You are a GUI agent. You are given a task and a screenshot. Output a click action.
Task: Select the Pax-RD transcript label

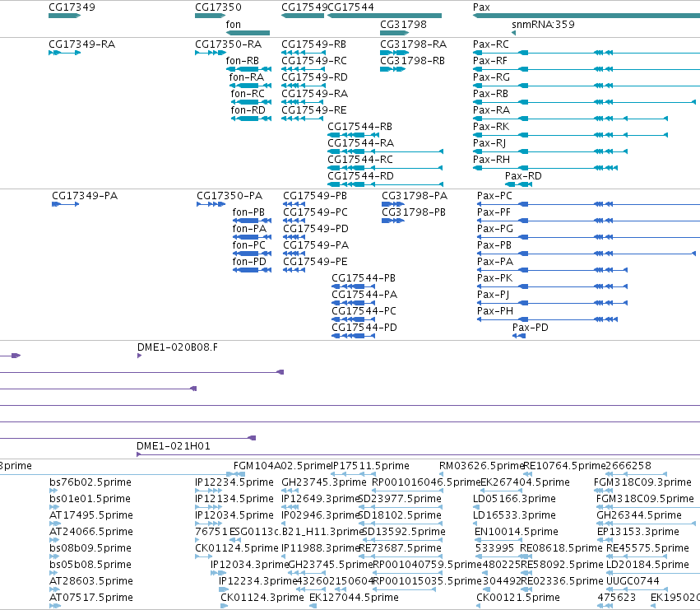[524, 176]
